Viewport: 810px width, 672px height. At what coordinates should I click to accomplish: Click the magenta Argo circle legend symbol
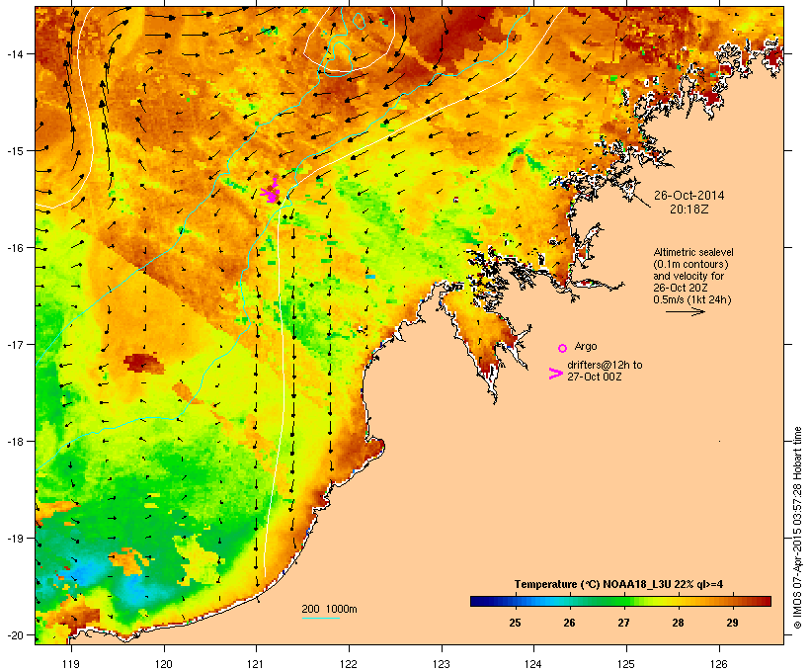pyautogui.click(x=563, y=348)
